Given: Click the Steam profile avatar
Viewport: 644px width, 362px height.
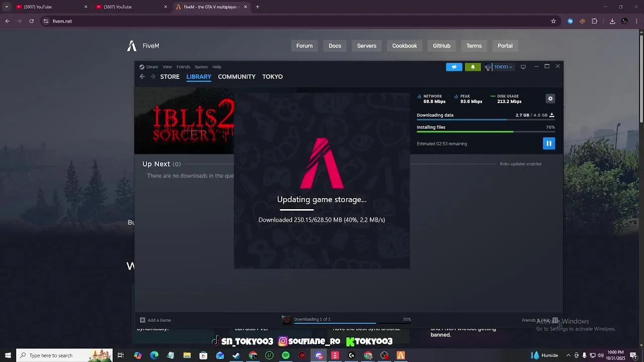Looking at the screenshot, I should [x=488, y=67].
